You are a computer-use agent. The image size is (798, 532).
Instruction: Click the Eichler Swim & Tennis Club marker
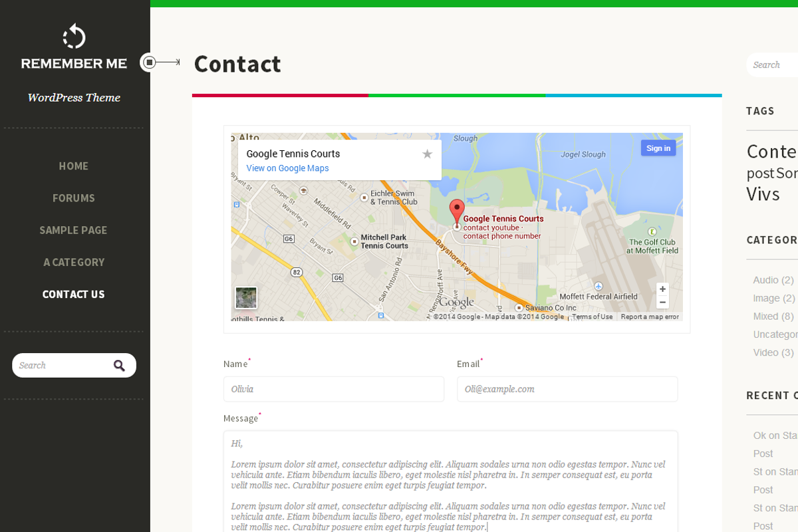tap(364, 198)
